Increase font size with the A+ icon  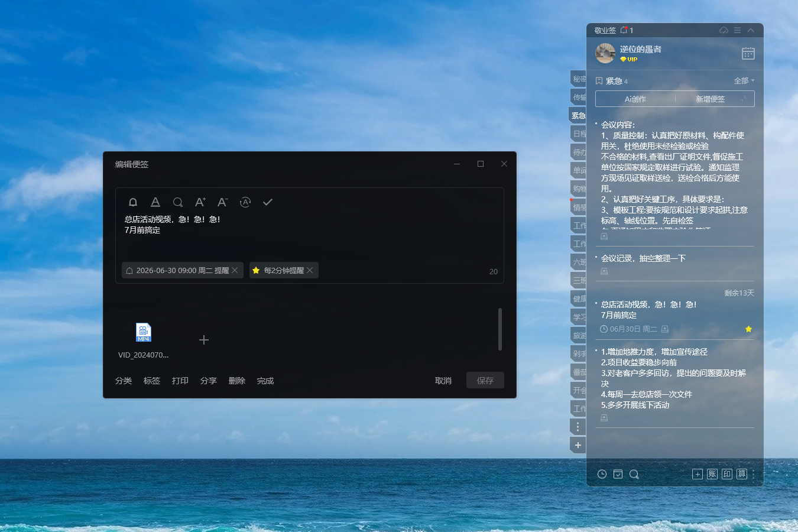click(x=200, y=202)
